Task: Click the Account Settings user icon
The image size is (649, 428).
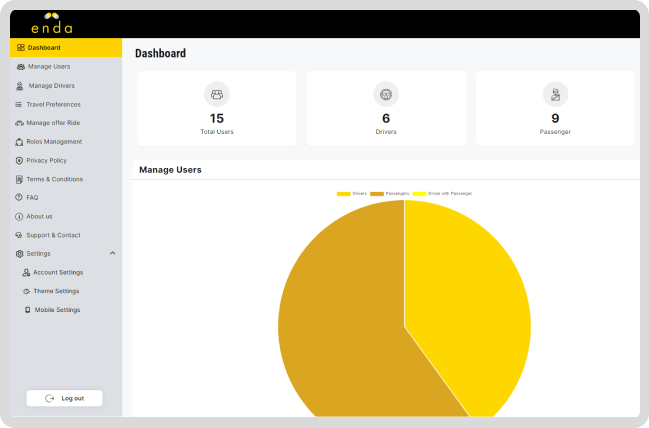Action: point(26,272)
